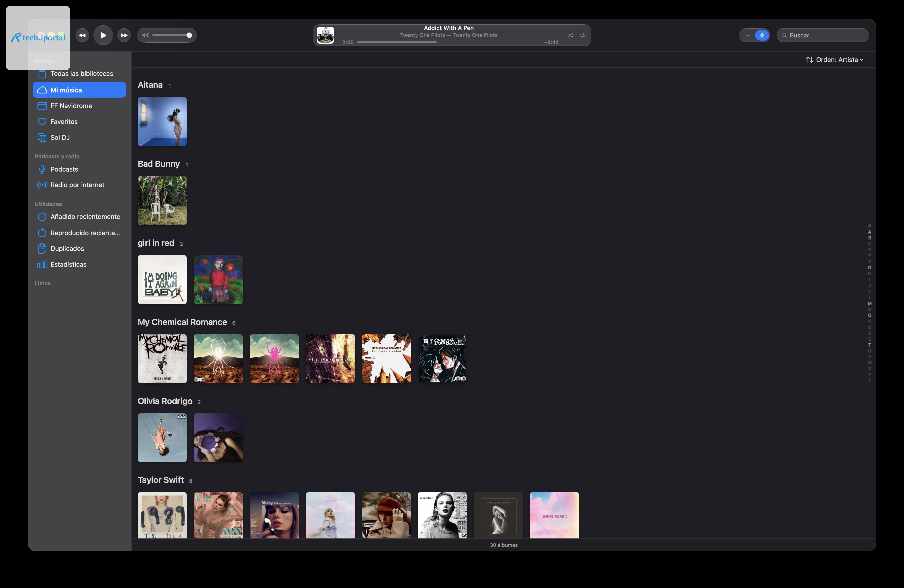
Task: Click the Listas section header
Action: click(42, 284)
